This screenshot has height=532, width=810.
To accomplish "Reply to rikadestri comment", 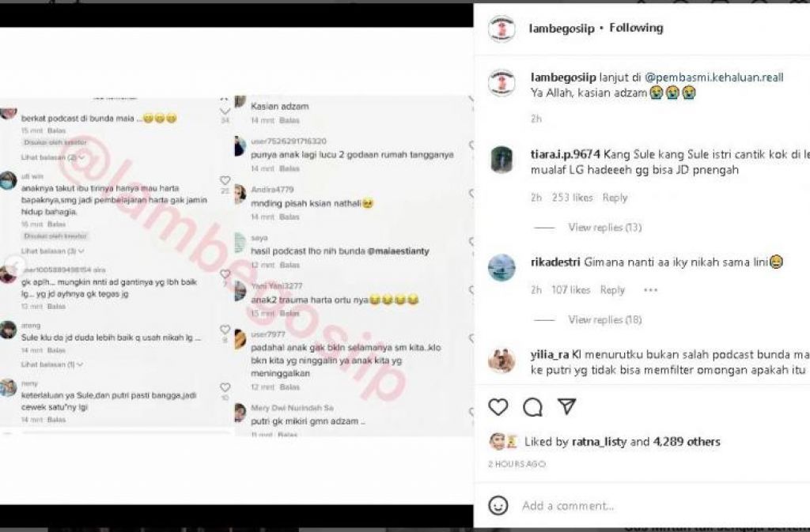I will [612, 290].
